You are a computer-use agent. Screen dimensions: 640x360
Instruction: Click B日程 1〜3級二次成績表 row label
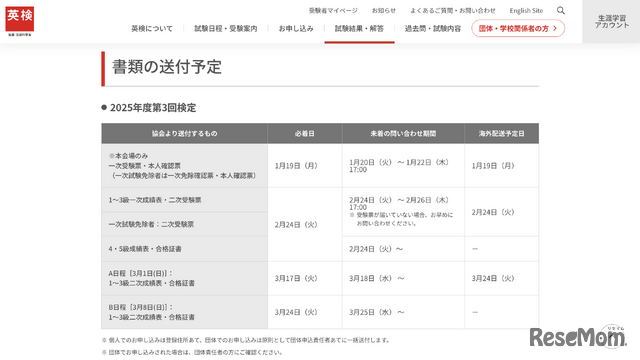(x=151, y=312)
